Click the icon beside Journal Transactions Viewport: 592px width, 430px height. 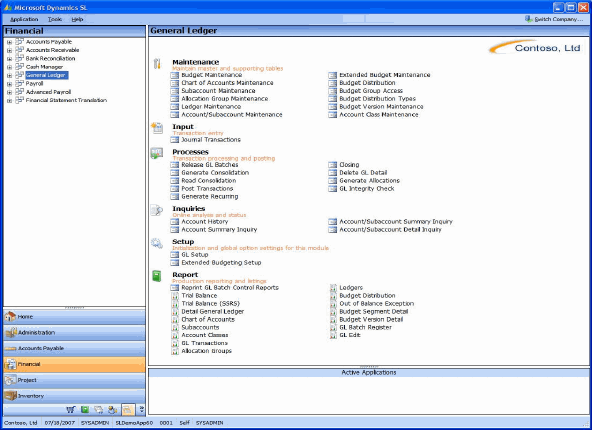pos(174,140)
